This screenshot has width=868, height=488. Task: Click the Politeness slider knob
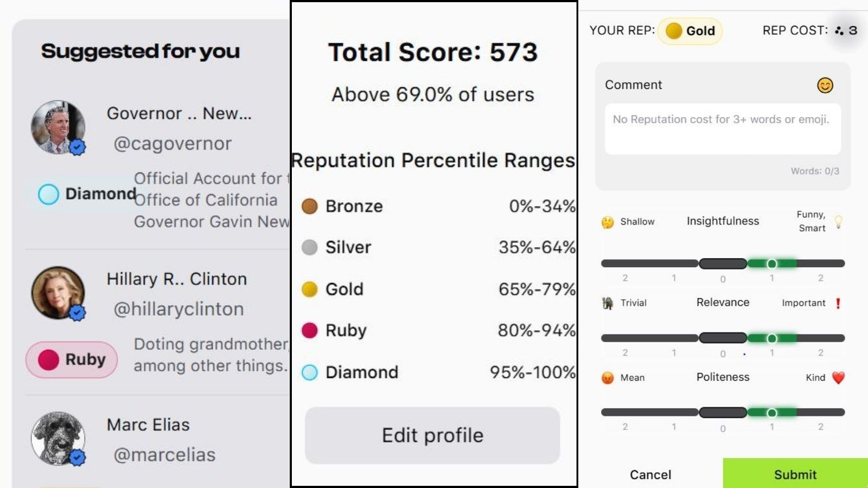[771, 413]
